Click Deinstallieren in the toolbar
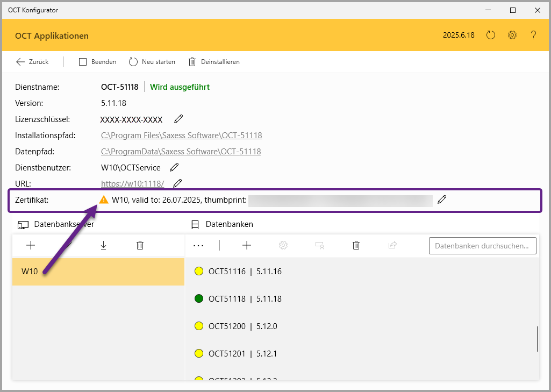Viewport: 551px width, 392px height. click(214, 62)
